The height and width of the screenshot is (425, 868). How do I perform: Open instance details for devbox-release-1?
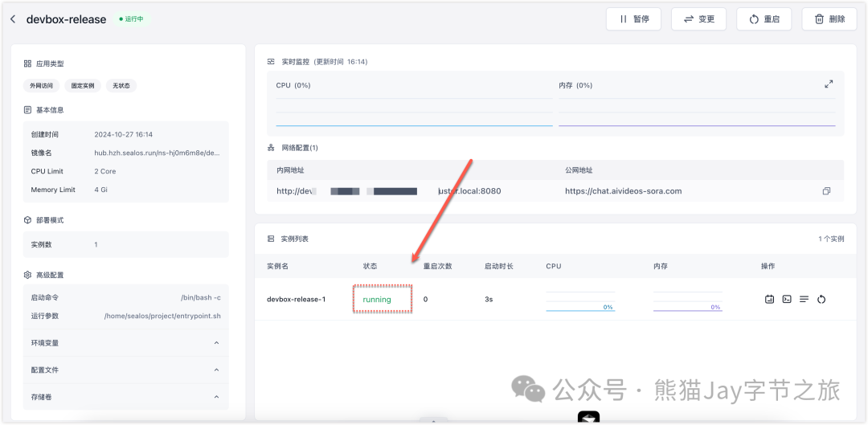coord(769,300)
